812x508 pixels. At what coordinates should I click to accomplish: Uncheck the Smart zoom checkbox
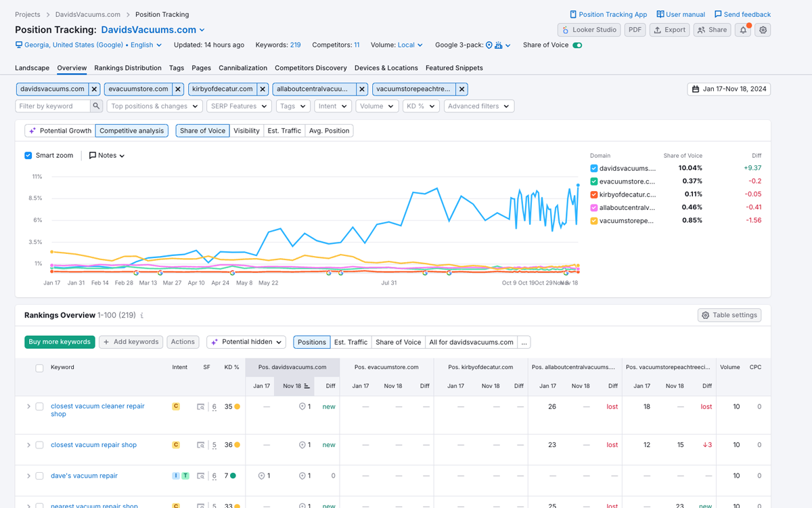[x=28, y=156]
